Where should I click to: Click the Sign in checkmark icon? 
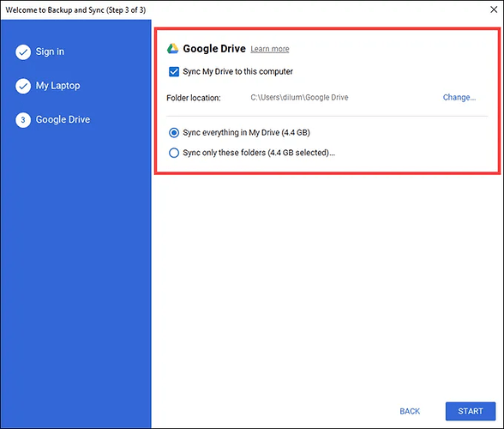click(23, 52)
